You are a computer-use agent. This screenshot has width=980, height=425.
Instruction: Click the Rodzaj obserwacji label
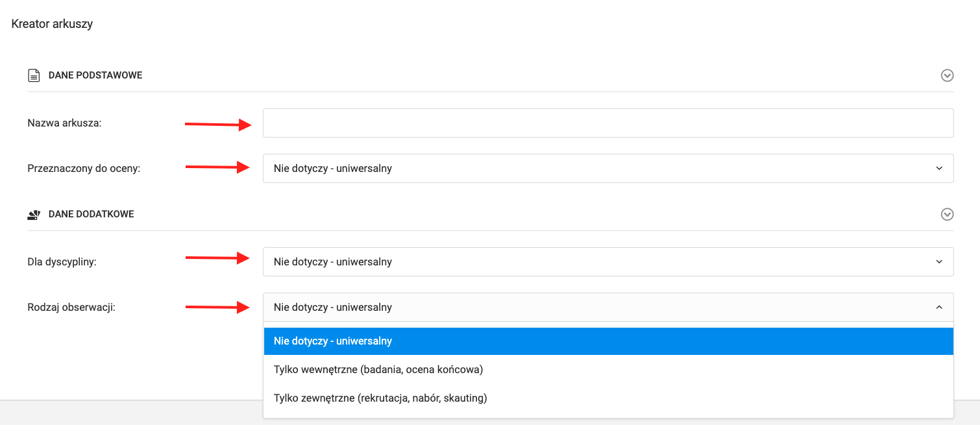(71, 307)
